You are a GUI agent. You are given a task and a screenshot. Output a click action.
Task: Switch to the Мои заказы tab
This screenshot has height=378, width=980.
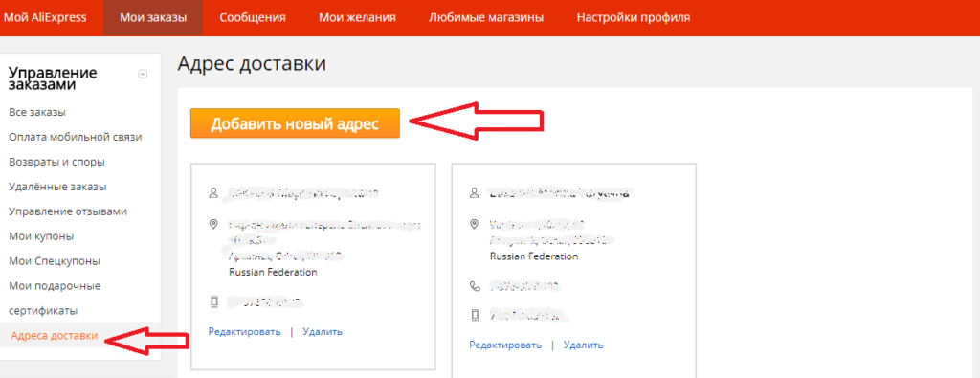tap(153, 17)
